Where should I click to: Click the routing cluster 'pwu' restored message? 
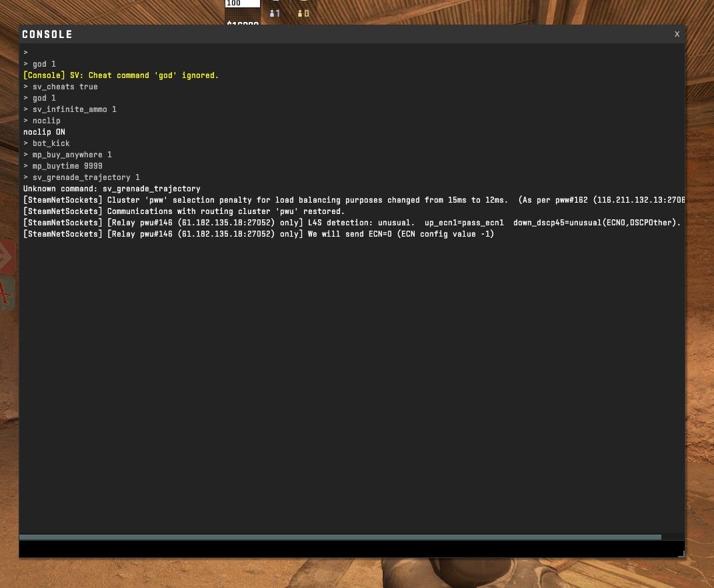click(184, 211)
